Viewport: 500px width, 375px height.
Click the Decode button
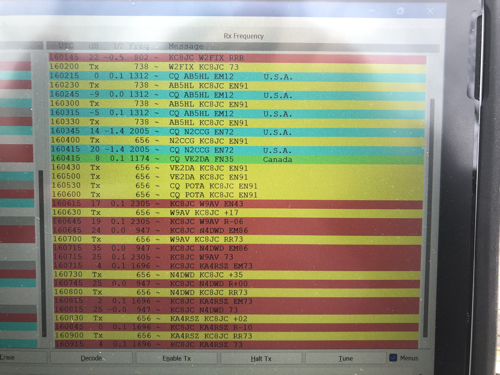coord(91,358)
